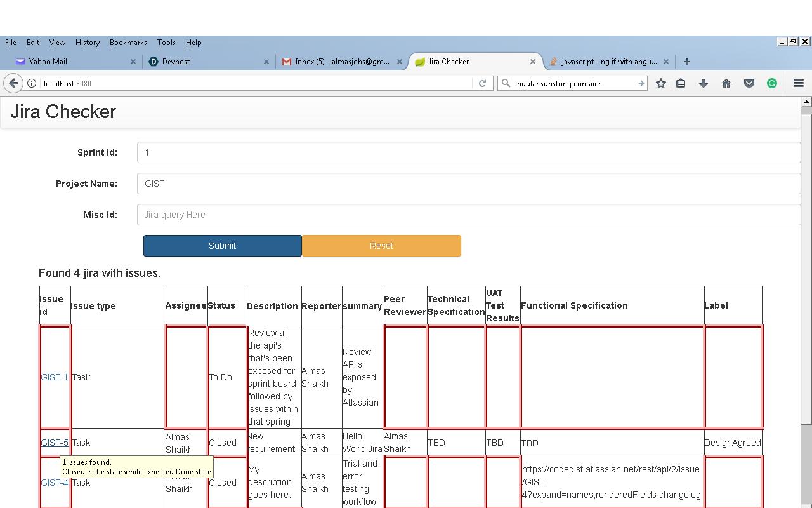Open the Bookmarks menu
The width and height of the screenshot is (812, 508).
(128, 43)
